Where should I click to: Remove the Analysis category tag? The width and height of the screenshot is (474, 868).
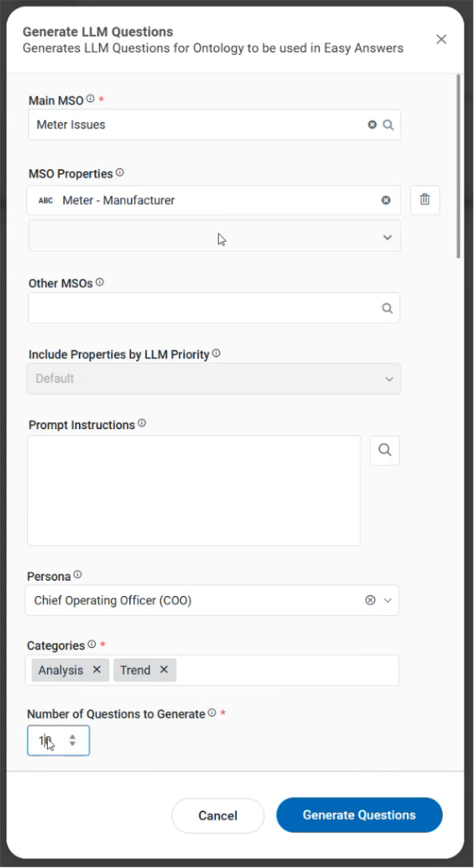click(x=97, y=670)
